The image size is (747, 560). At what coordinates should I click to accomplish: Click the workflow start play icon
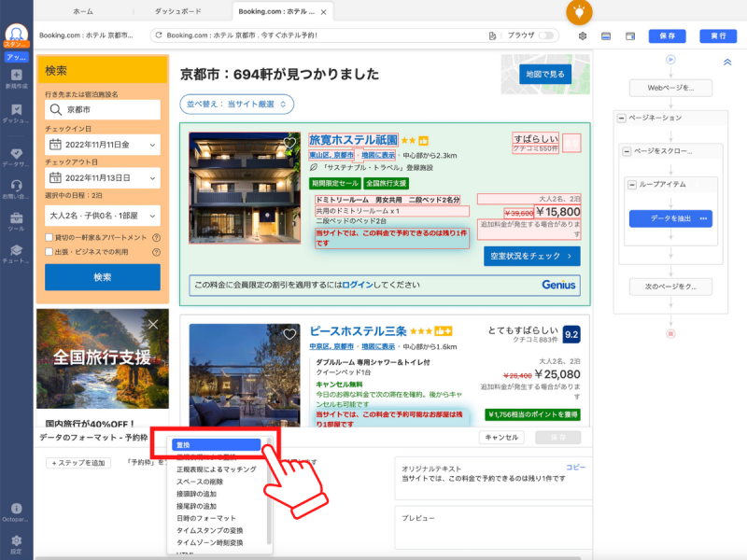pos(670,60)
